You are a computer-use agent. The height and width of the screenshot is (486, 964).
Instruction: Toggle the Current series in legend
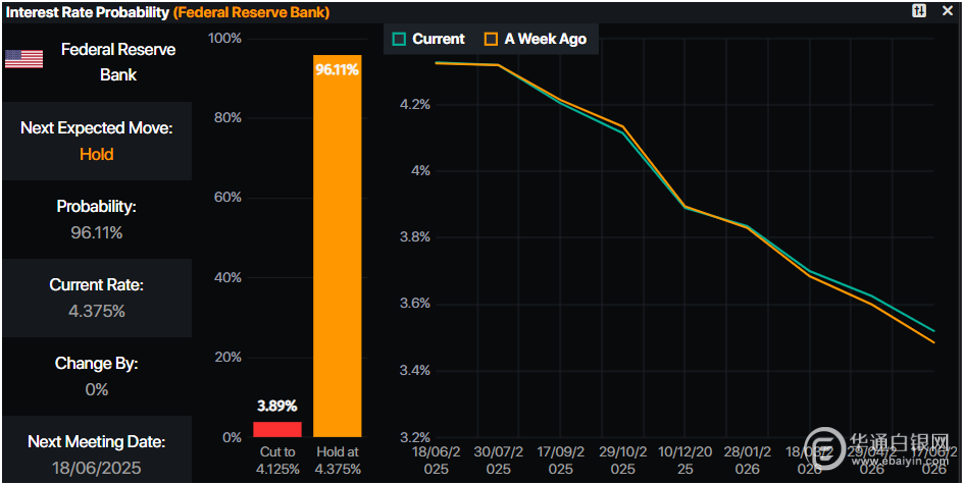(x=438, y=39)
